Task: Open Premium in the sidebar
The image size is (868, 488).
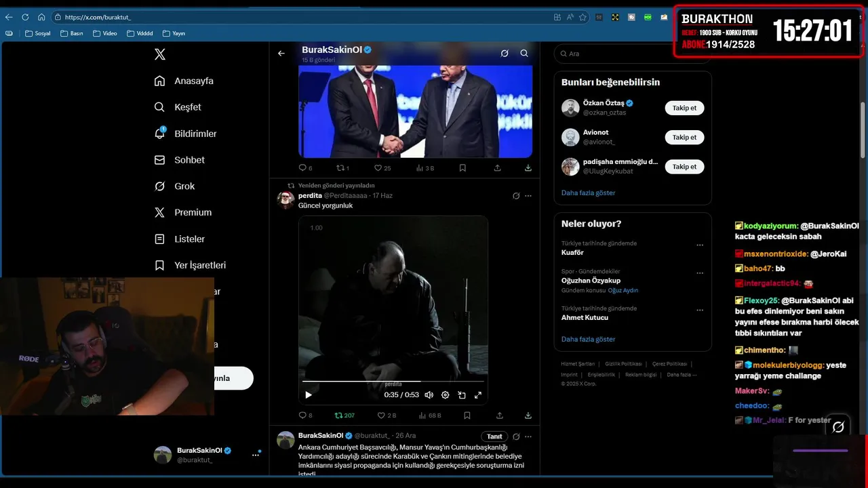Action: coord(183,212)
